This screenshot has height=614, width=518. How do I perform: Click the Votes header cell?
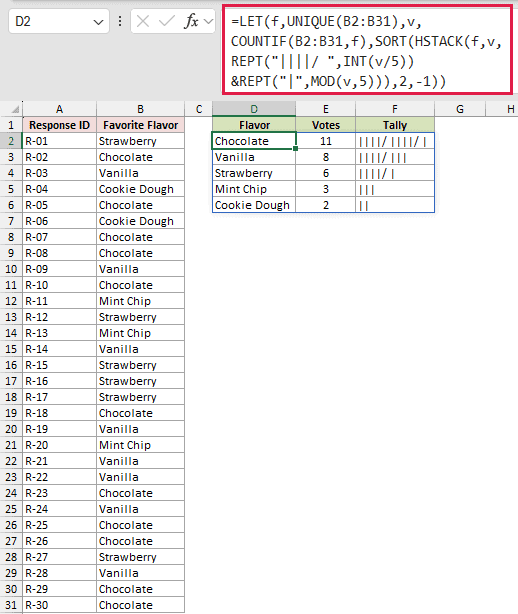point(326,125)
